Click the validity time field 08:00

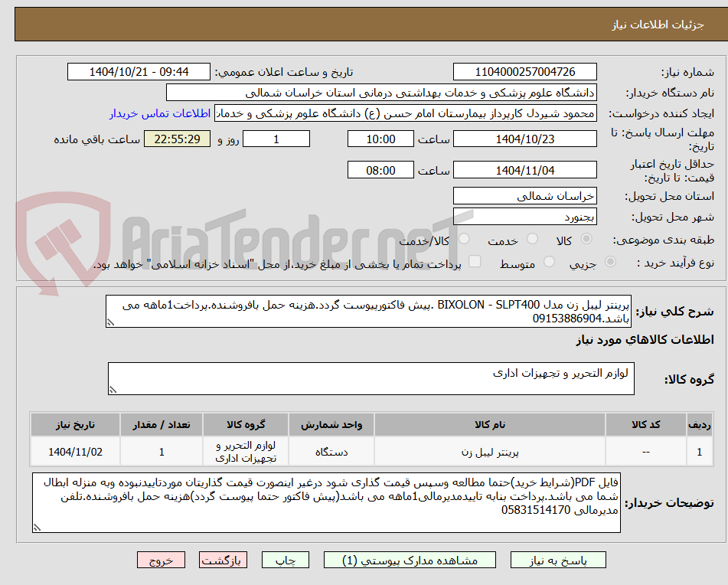(x=380, y=170)
